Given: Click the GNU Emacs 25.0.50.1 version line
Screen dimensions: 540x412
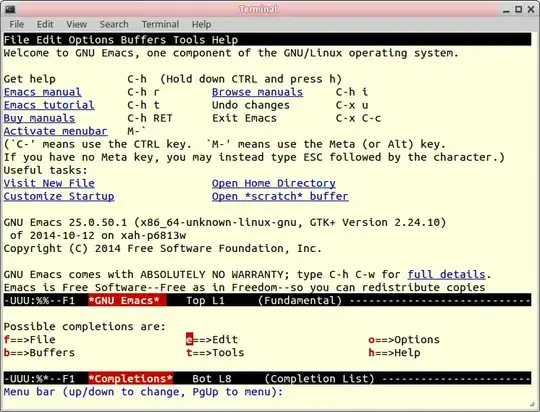Looking at the screenshot, I should (225, 223).
